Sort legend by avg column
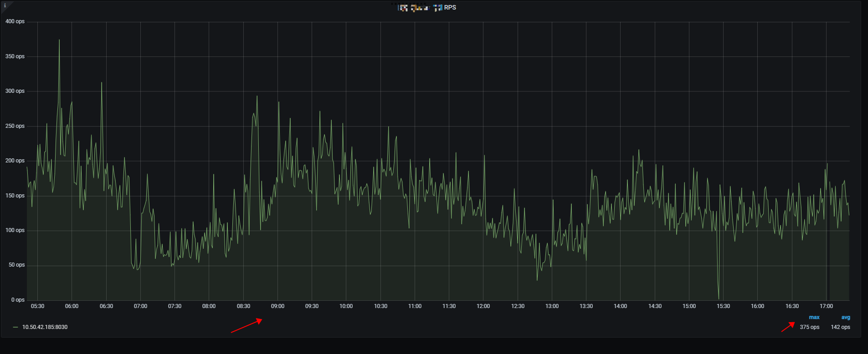 click(x=845, y=318)
